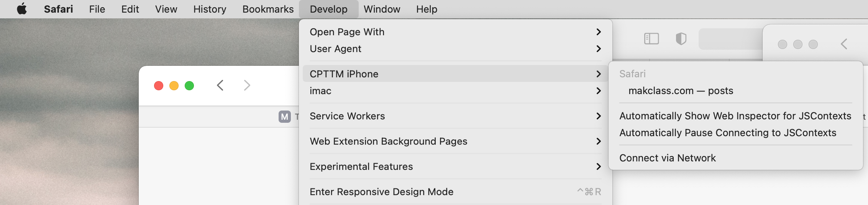Screen dimensions: 868x205
Task: Click the sidebar toggle icon
Action: pyautogui.click(x=651, y=39)
